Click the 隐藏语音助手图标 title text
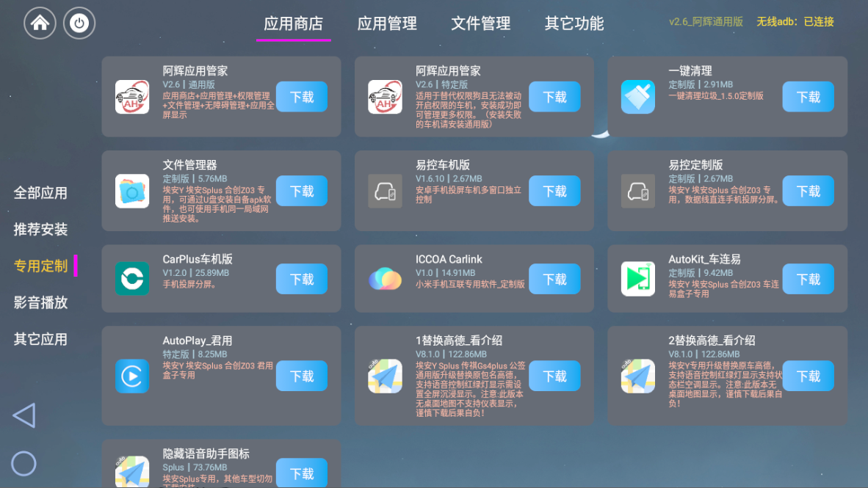 pyautogui.click(x=206, y=454)
